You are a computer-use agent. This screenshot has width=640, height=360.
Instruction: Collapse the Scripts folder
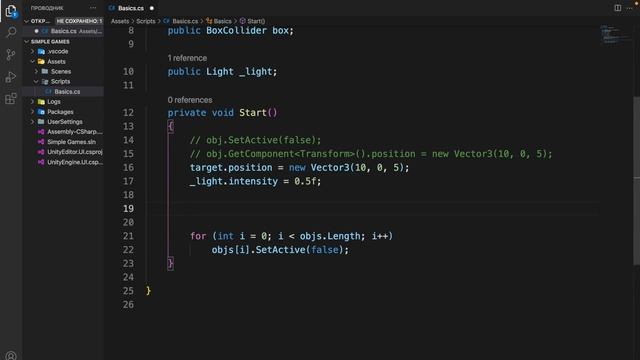[x=36, y=82]
